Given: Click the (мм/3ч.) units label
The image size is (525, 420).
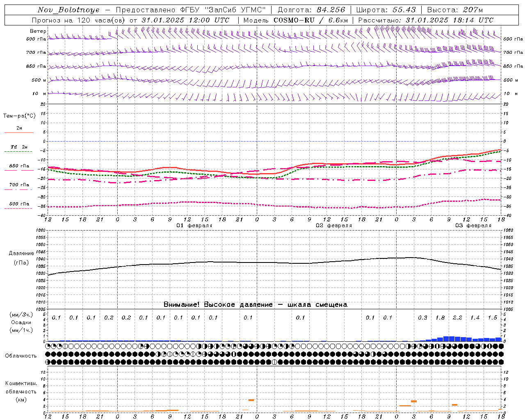Looking at the screenshot, I should [x=21, y=315].
